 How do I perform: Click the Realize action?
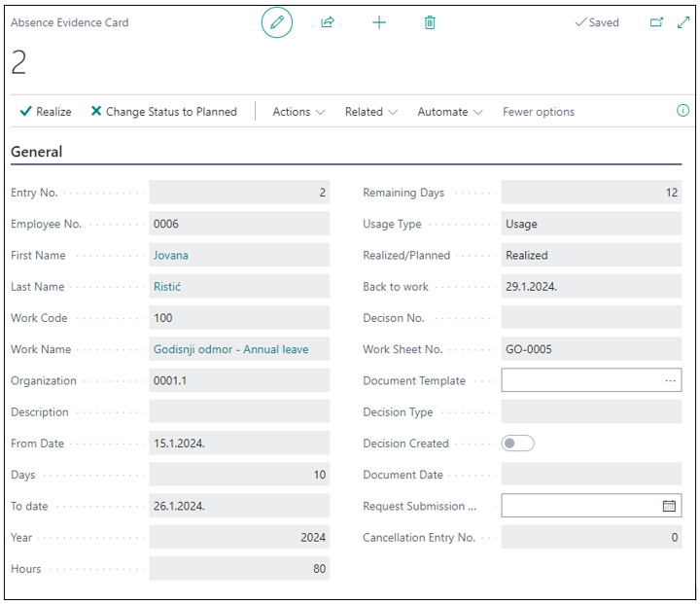46,112
